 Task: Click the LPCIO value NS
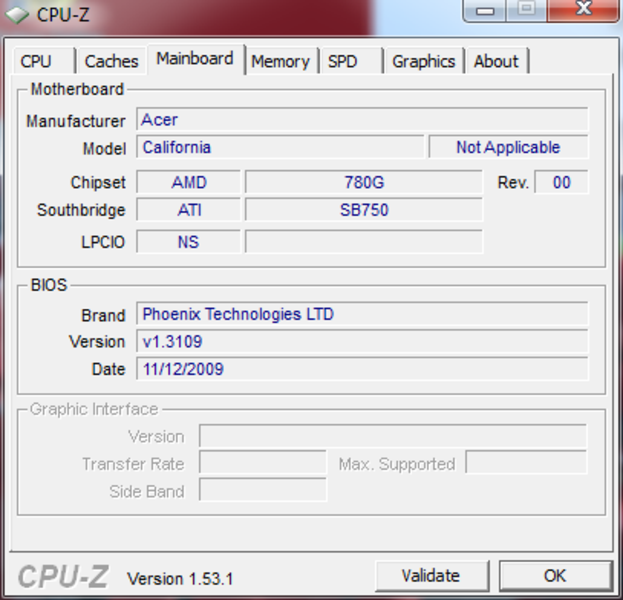(189, 242)
